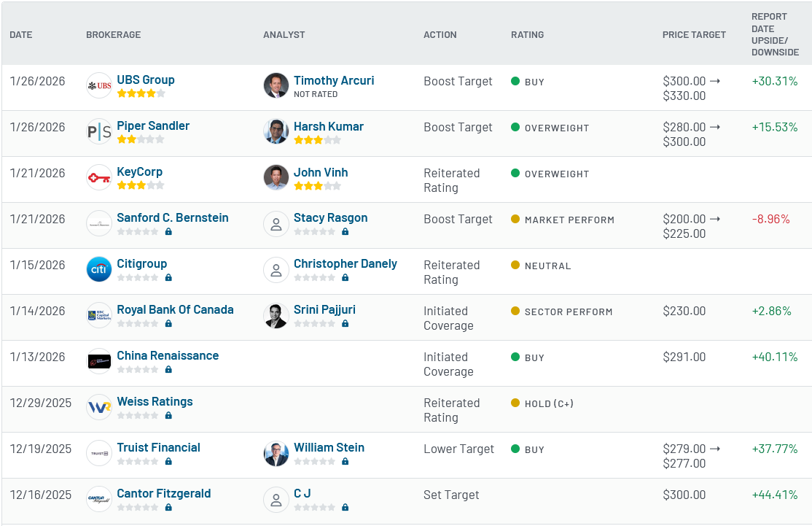Open the KeyCorp brokerage link

click(140, 171)
